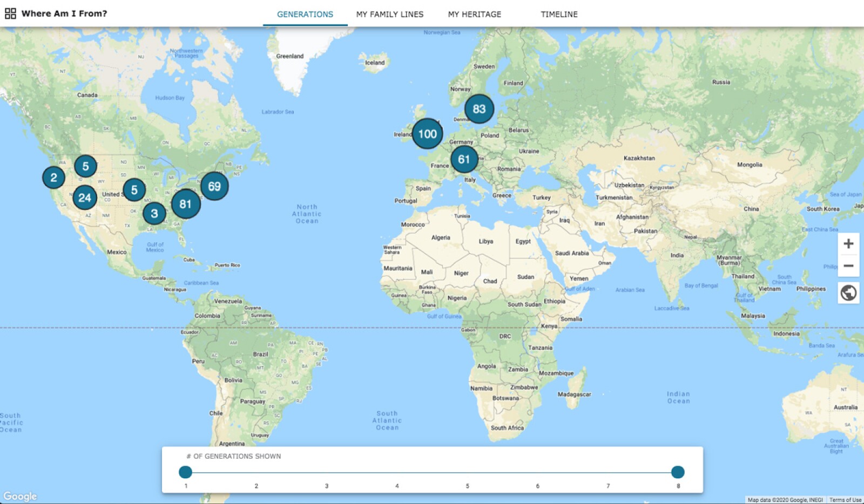Open the cluster marker labeled 83
The height and width of the screenshot is (504, 864).
tap(479, 109)
